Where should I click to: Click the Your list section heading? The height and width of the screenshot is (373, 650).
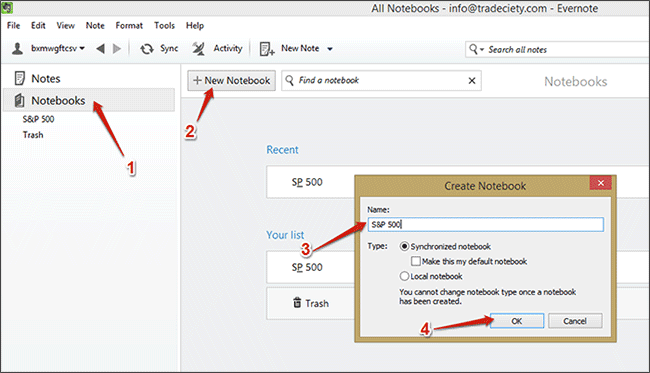tap(285, 235)
